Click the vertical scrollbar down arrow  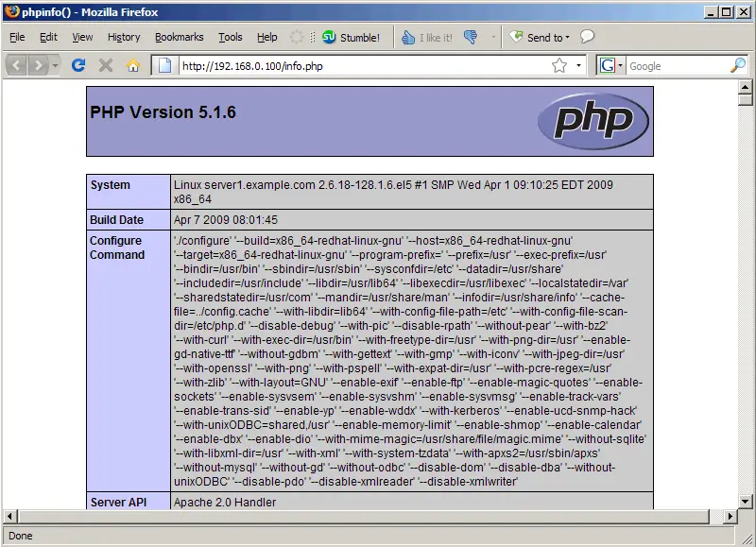point(745,502)
